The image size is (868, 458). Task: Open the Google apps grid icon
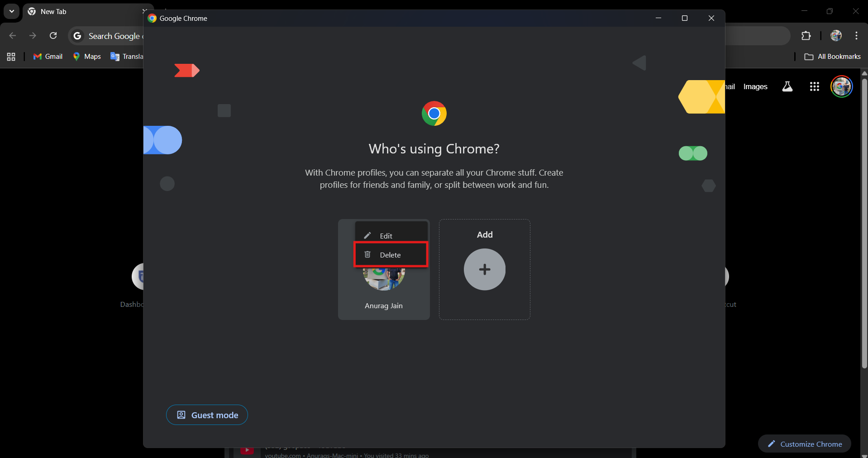coord(814,86)
